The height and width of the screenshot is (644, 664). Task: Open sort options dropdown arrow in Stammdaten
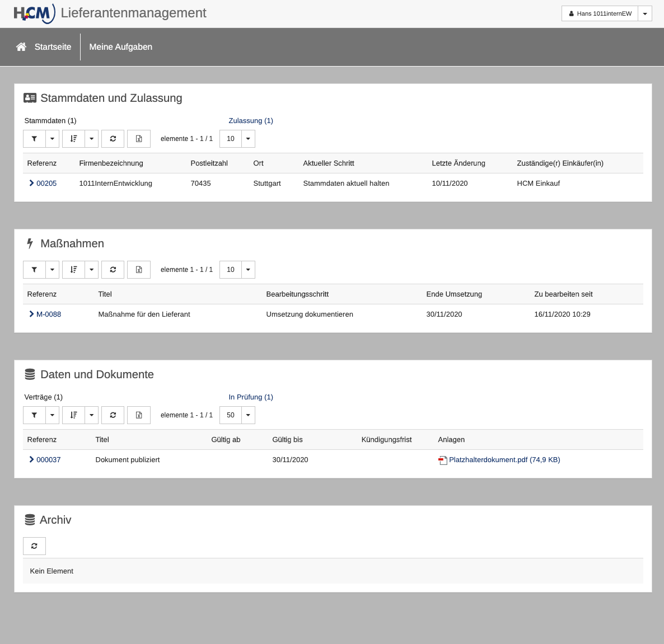(x=91, y=139)
